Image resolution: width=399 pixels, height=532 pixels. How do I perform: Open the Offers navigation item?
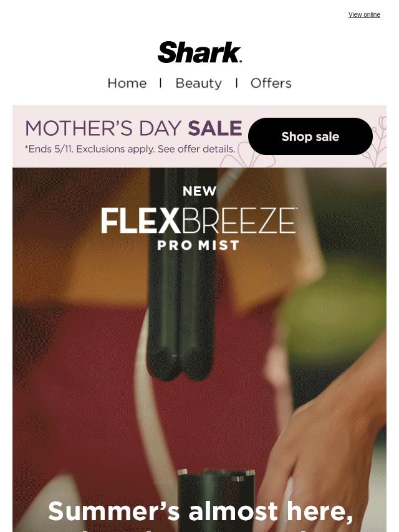(x=271, y=83)
